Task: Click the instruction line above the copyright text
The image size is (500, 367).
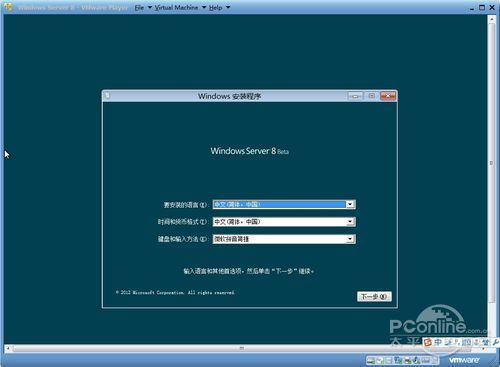Action: (x=249, y=271)
